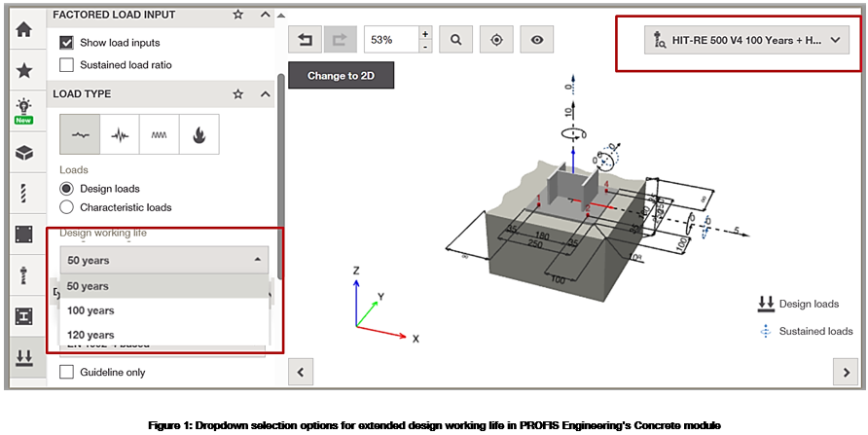The height and width of the screenshot is (435, 868).
Task: Enable Guideline only checkbox
Action: (66, 372)
